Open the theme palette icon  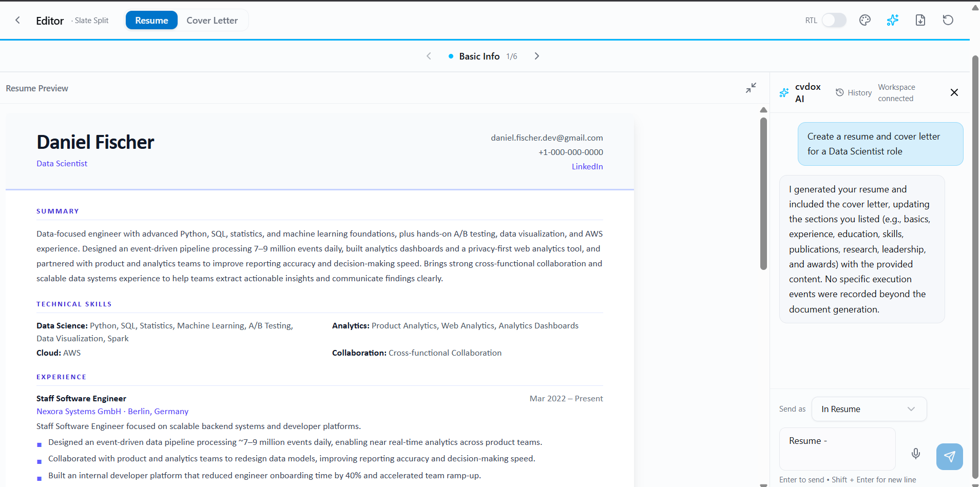coord(865,20)
